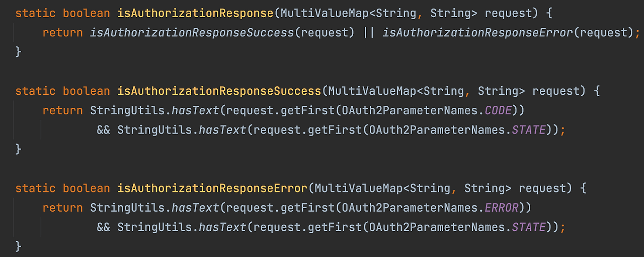Viewport: 644px width, 257px height.
Task: Click the isAuthorizationResponseError call in first return
Action: (x=477, y=33)
